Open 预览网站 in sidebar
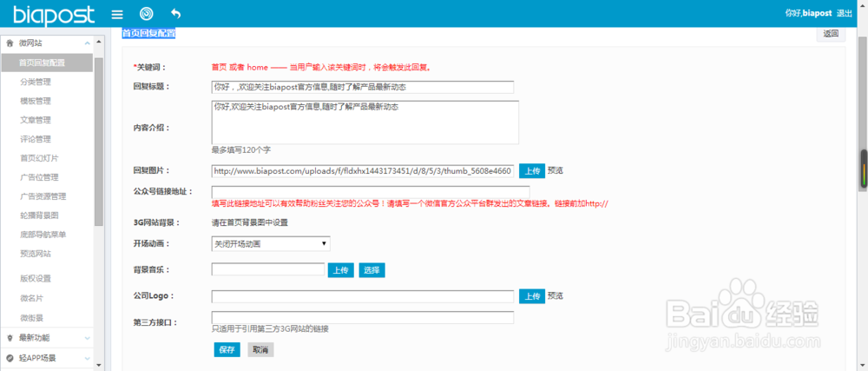The width and height of the screenshot is (868, 371). click(x=36, y=254)
